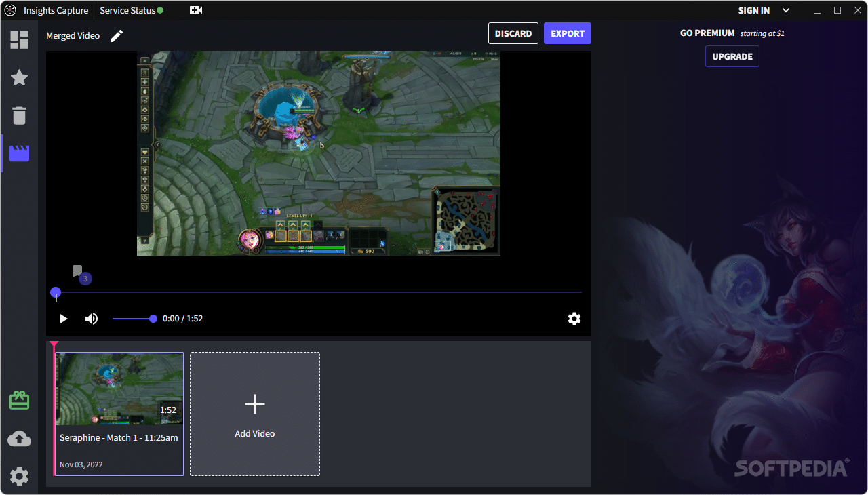Click the Insights Capture app name

pos(56,10)
